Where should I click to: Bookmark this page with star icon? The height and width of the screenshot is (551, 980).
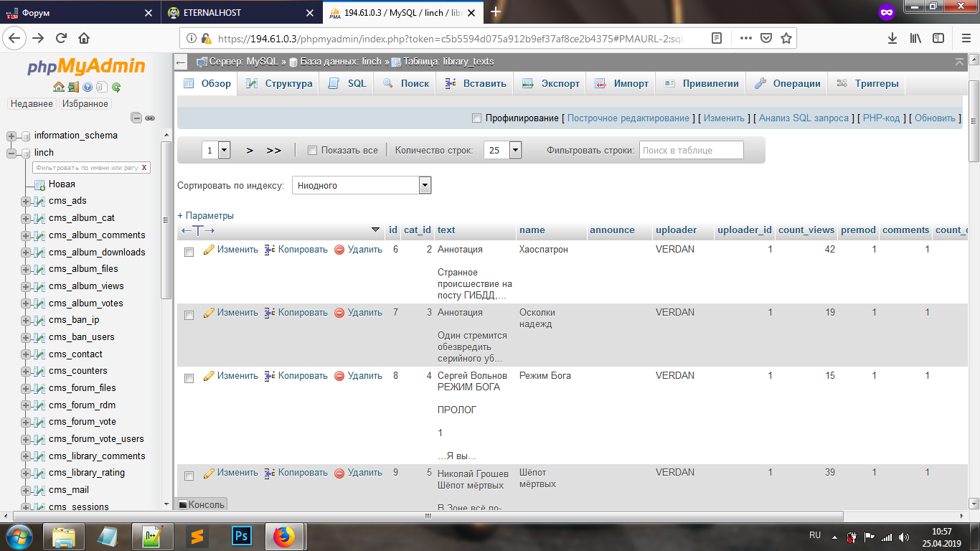click(786, 38)
